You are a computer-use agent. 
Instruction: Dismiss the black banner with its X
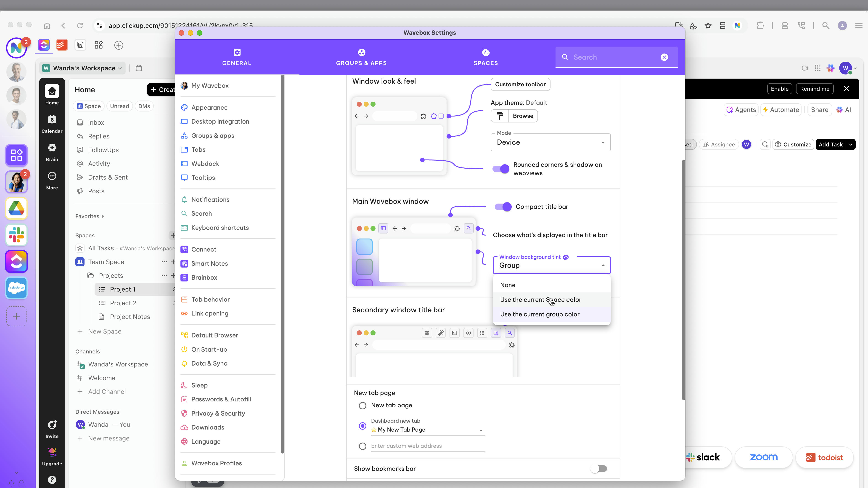[x=846, y=89]
